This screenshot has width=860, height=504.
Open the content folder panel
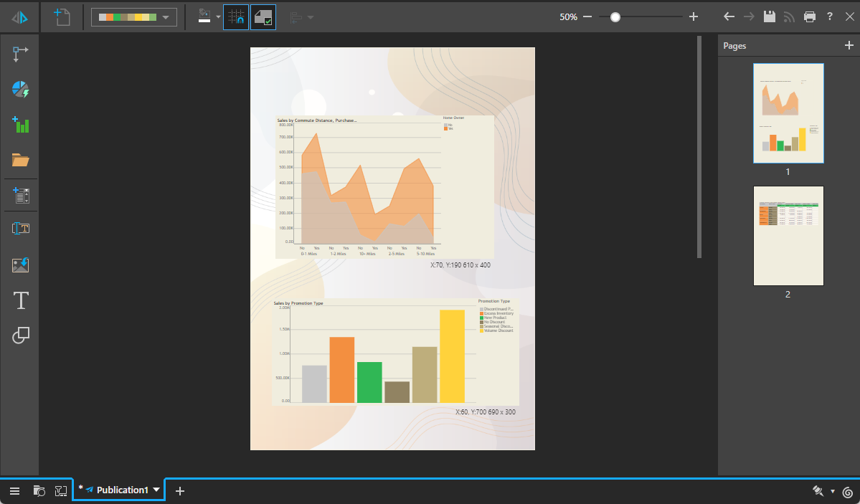pyautogui.click(x=21, y=159)
